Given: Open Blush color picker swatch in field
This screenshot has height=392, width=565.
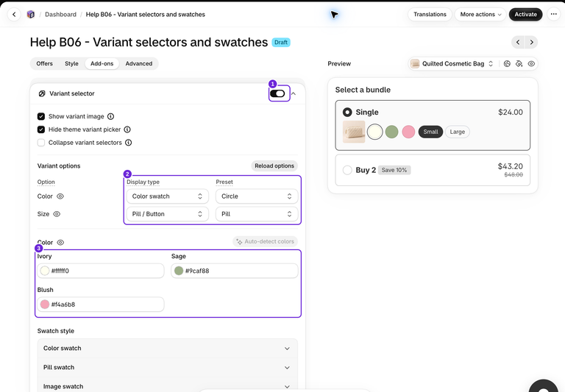Looking at the screenshot, I should tap(45, 304).
